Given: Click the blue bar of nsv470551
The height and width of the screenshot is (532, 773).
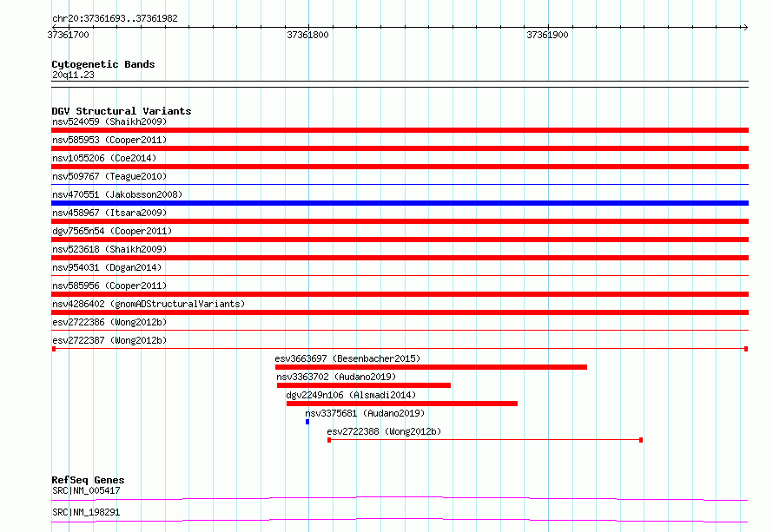Looking at the screenshot, I should tap(400, 203).
